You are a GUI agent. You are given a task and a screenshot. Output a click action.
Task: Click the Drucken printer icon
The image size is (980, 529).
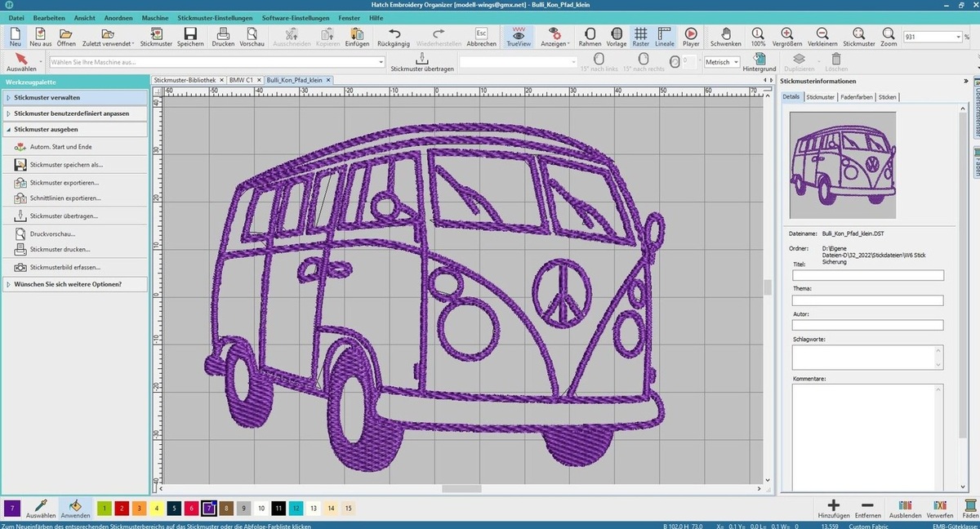223,37
